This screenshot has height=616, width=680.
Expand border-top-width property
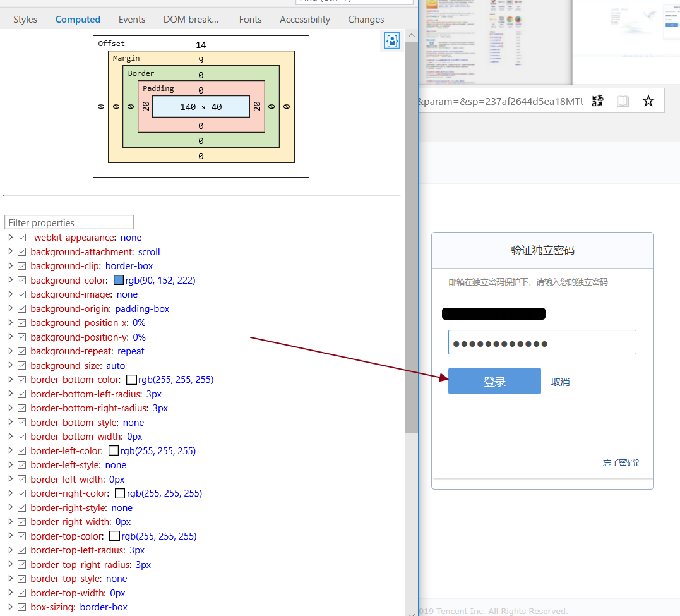[x=10, y=593]
